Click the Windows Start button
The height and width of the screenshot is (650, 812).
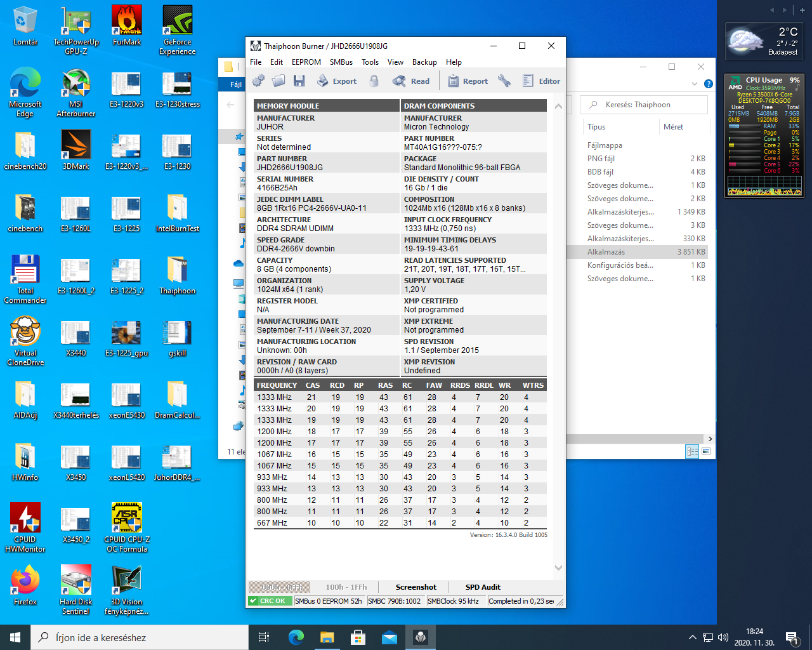pyautogui.click(x=15, y=637)
